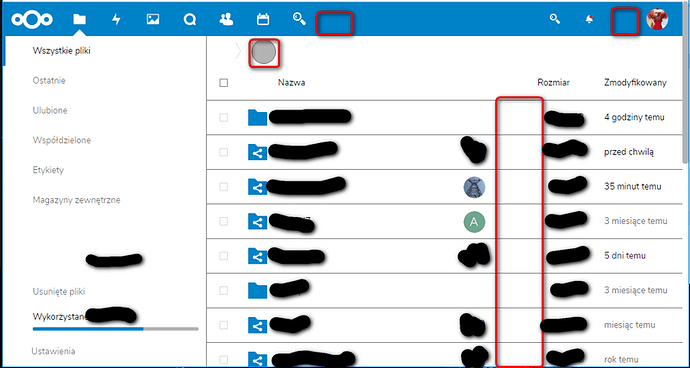The image size is (690, 368).
Task: Expand the Ustawienia settings section
Action: [x=53, y=351]
